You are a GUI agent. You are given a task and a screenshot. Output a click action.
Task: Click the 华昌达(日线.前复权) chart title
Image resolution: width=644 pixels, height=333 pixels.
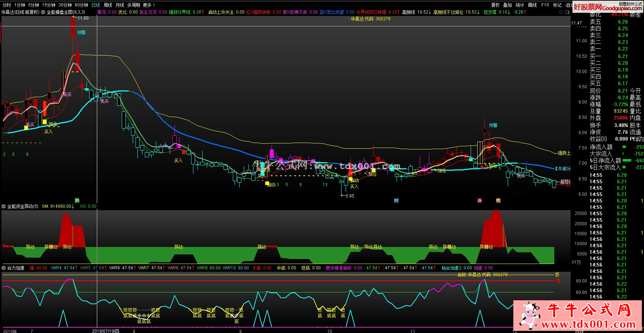20,12
